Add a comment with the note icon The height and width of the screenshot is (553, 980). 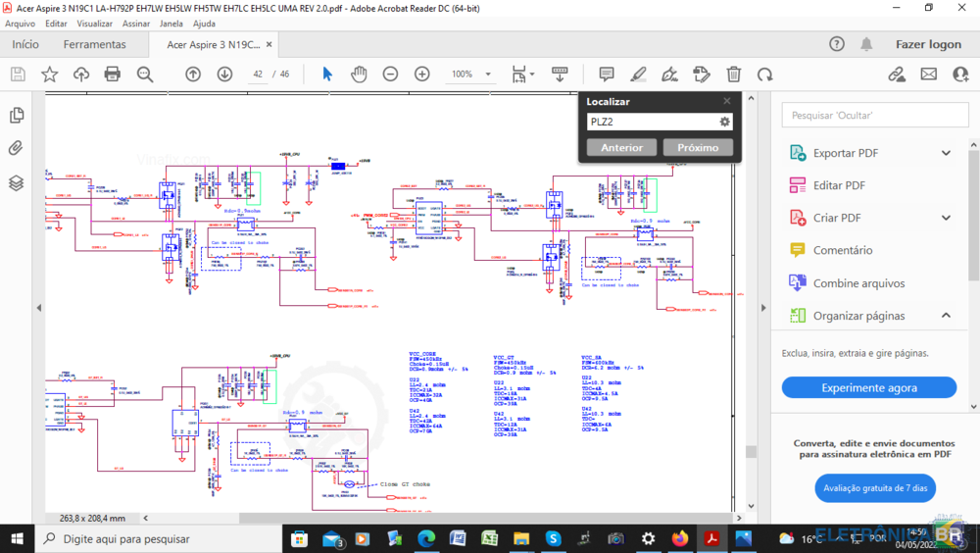(607, 75)
